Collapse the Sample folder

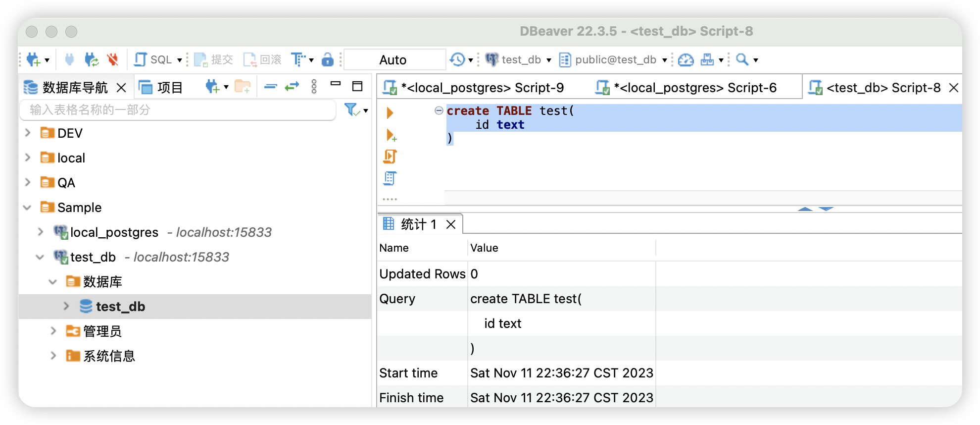coord(28,208)
